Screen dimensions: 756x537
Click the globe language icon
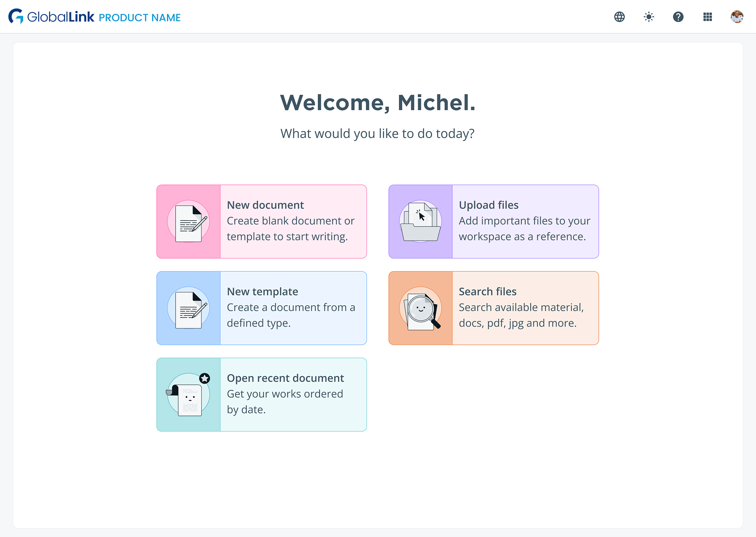619,17
